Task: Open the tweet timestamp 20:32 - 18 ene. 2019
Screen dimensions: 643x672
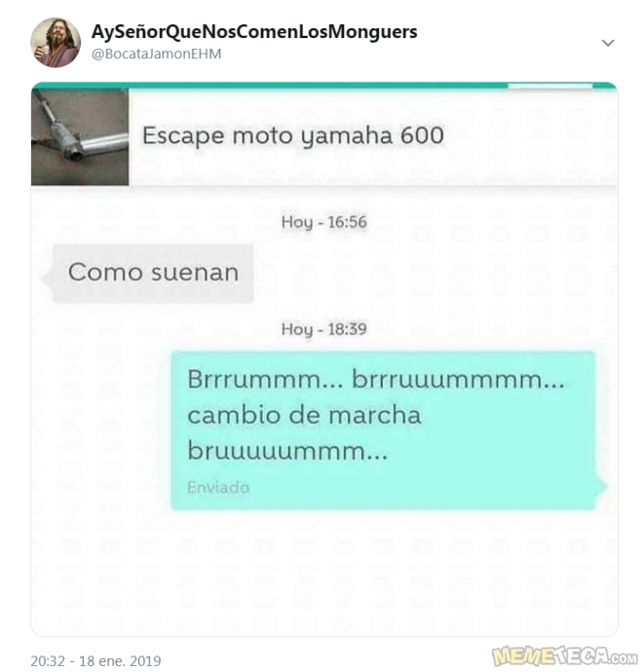Action: pyautogui.click(x=95, y=660)
